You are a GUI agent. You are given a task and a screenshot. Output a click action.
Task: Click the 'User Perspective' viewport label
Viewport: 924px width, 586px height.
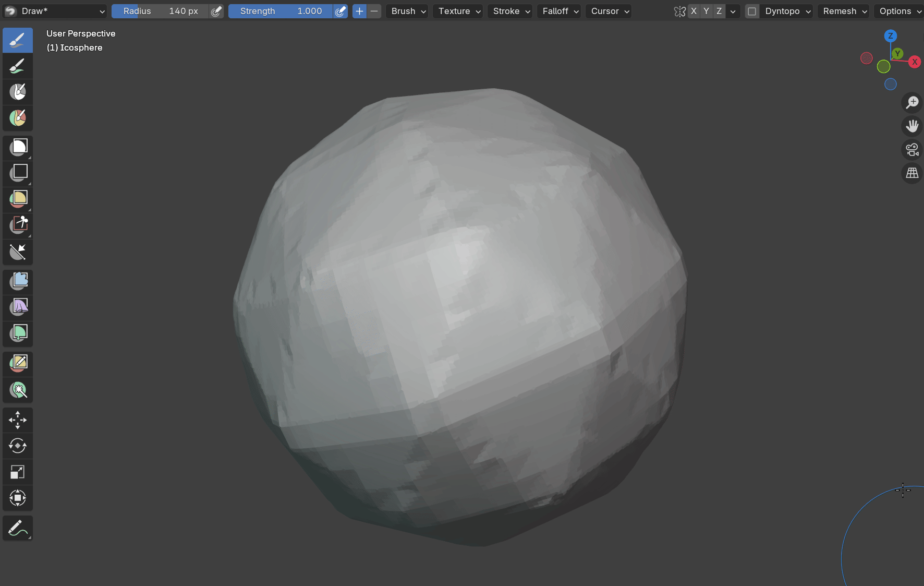81,33
